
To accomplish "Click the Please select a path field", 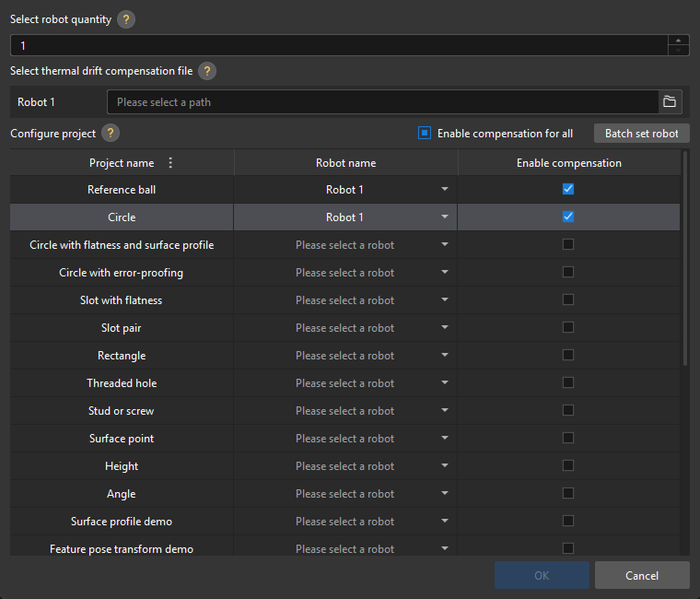I will 383,102.
